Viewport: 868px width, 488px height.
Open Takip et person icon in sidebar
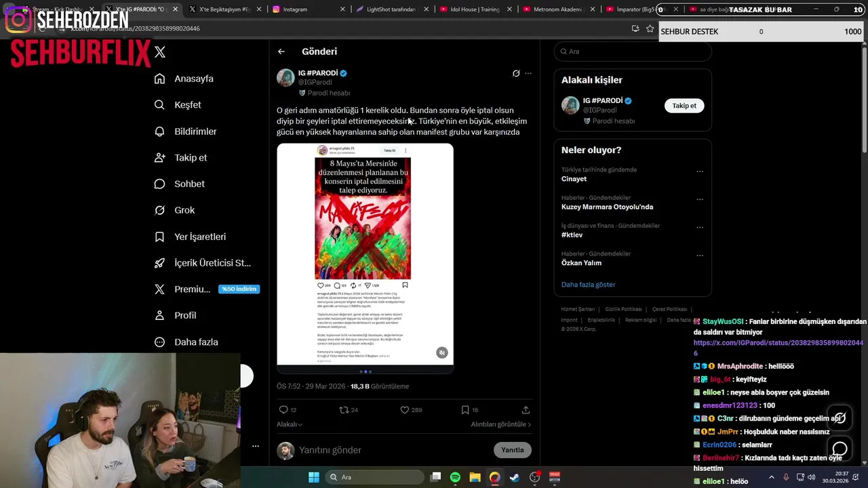159,157
